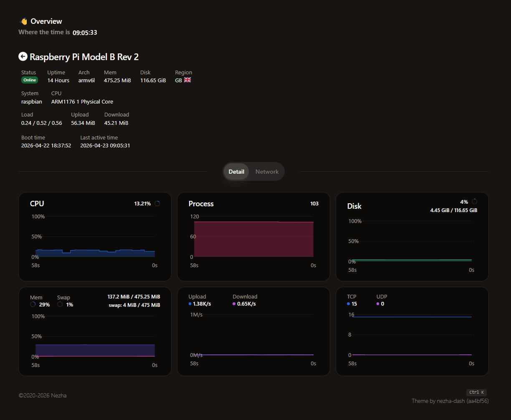Image resolution: width=511 pixels, height=420 pixels.
Task: Click the system value raspbian
Action: click(x=32, y=101)
